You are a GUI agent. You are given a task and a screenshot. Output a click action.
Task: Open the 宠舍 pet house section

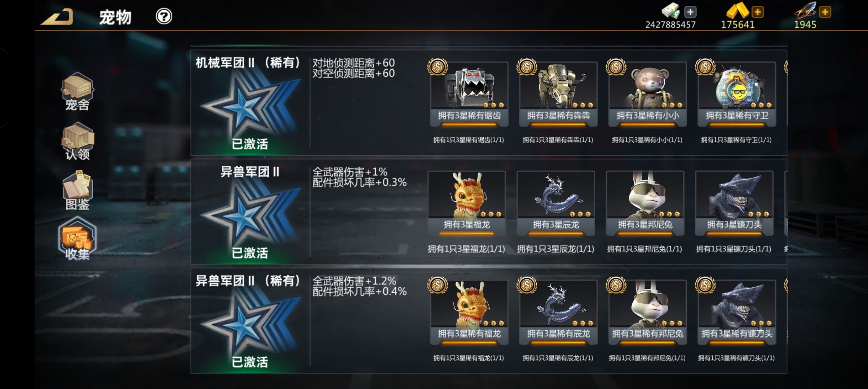(x=77, y=92)
